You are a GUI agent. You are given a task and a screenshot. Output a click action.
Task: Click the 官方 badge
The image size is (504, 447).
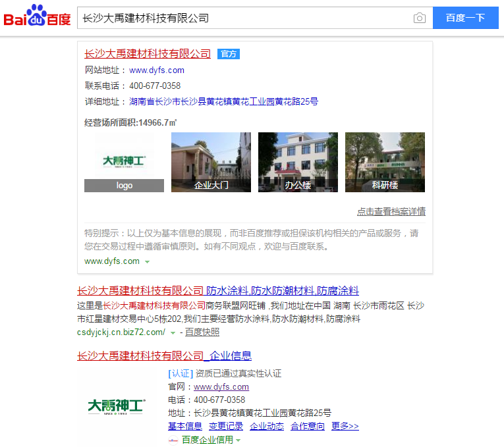pyautogui.click(x=229, y=54)
